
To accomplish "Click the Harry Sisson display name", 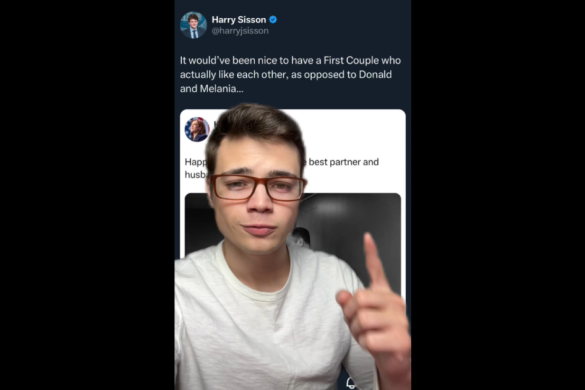I will pyautogui.click(x=239, y=20).
